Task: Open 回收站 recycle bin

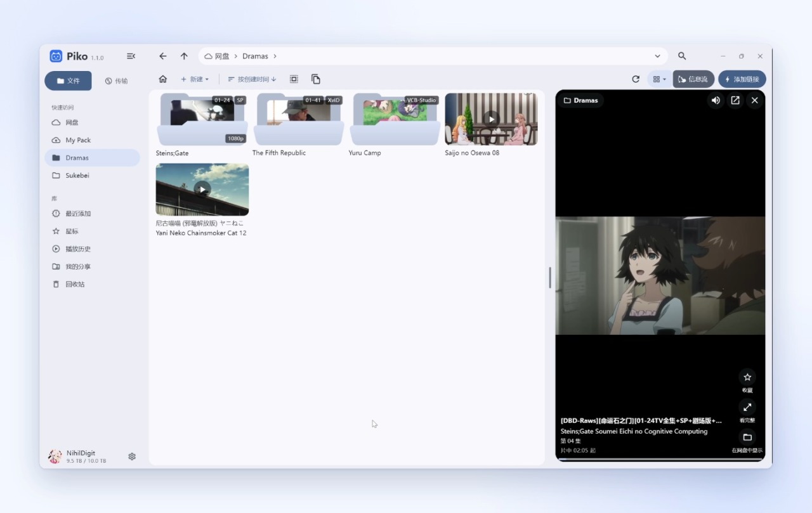Action: click(x=92, y=285)
